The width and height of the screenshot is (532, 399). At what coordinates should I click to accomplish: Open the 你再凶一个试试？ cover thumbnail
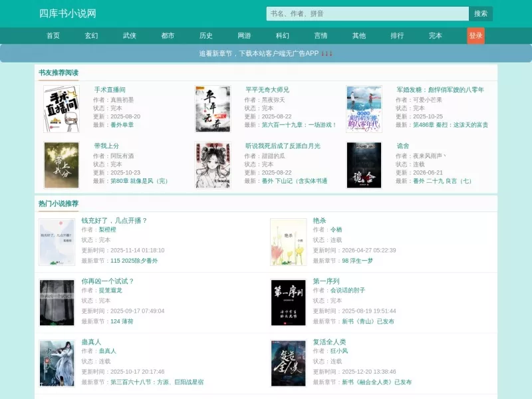57,303
